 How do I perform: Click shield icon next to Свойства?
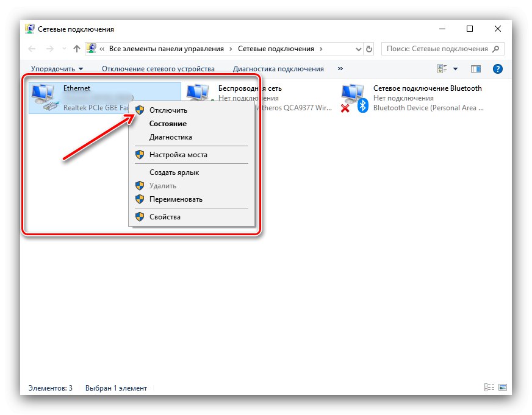point(140,217)
